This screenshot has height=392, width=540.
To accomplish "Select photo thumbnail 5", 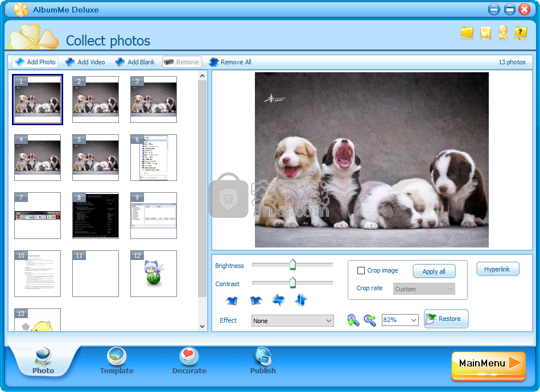I will click(96, 158).
